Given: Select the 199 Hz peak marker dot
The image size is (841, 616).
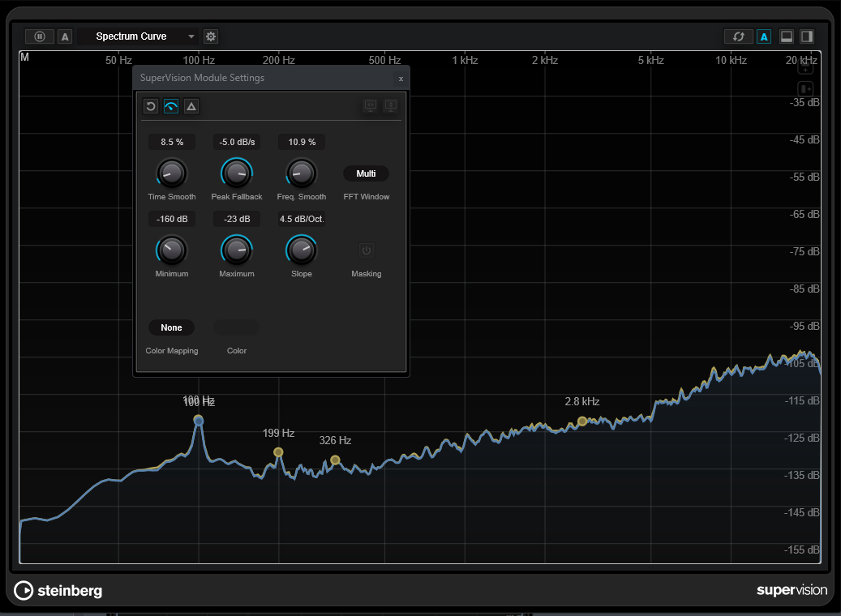Looking at the screenshot, I should [278, 452].
